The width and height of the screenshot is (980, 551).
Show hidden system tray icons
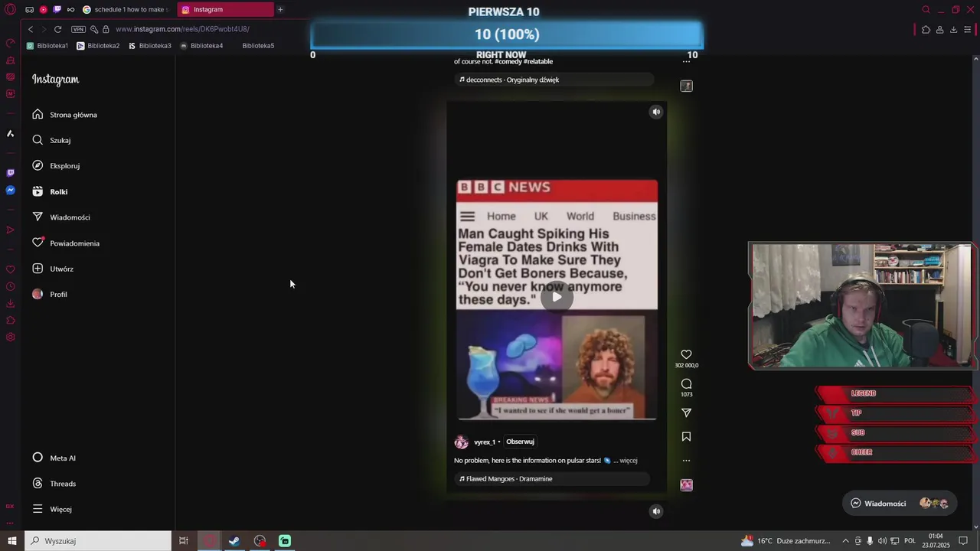click(x=845, y=541)
